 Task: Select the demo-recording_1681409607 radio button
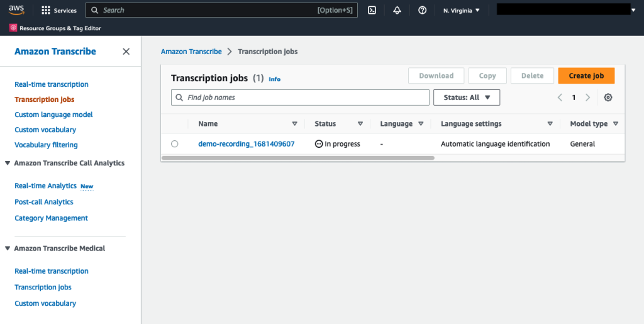[175, 143]
